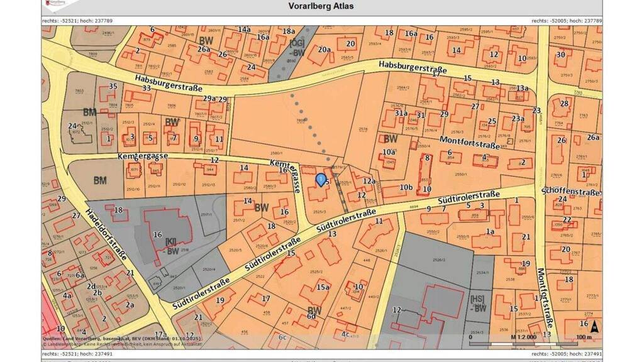
Task: Click the Montfortstraße label near house 4
Action: [x=470, y=142]
